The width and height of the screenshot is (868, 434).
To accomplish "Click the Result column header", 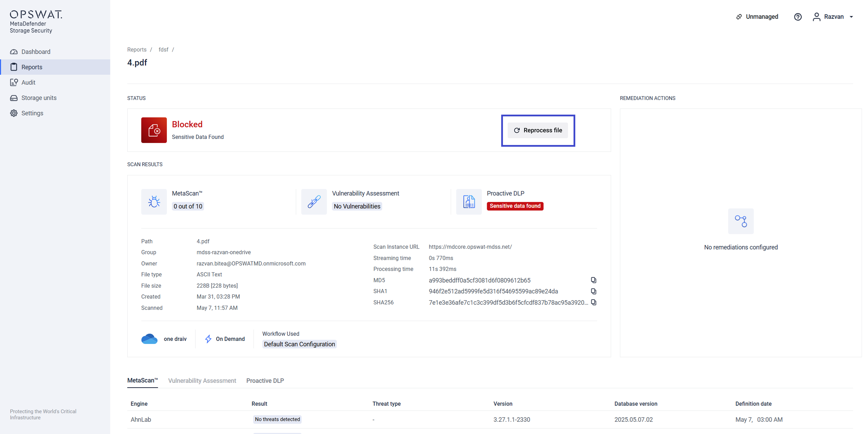I will coord(259,404).
